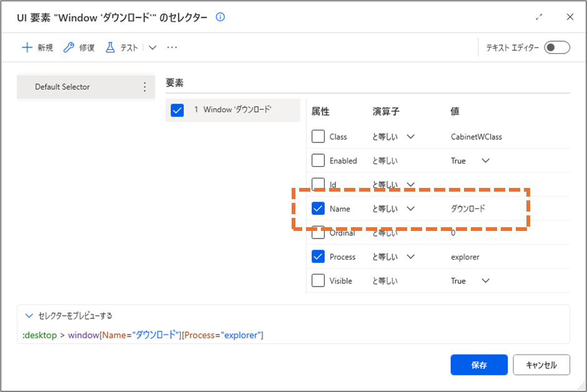Click the キャンセル cancel button

(x=541, y=365)
